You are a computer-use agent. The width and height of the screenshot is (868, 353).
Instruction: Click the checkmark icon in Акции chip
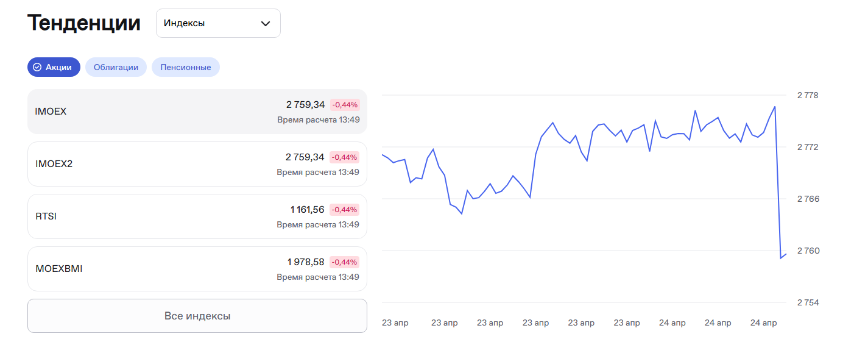click(x=37, y=67)
